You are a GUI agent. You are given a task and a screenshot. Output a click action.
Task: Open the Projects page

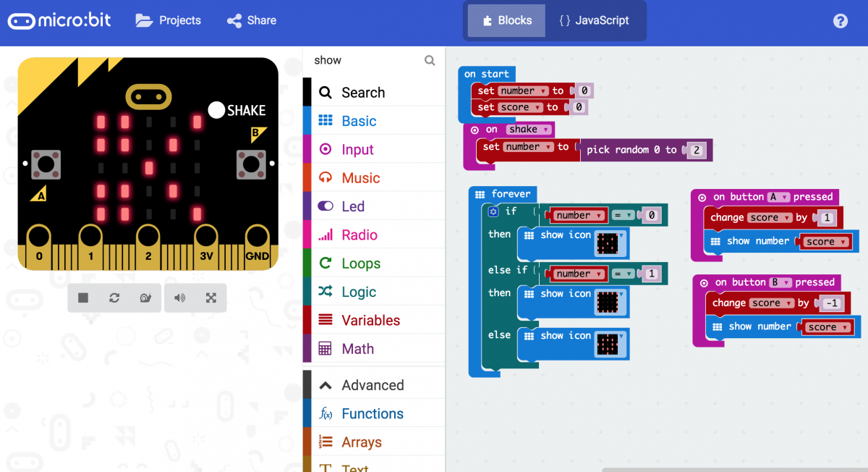[x=168, y=20]
